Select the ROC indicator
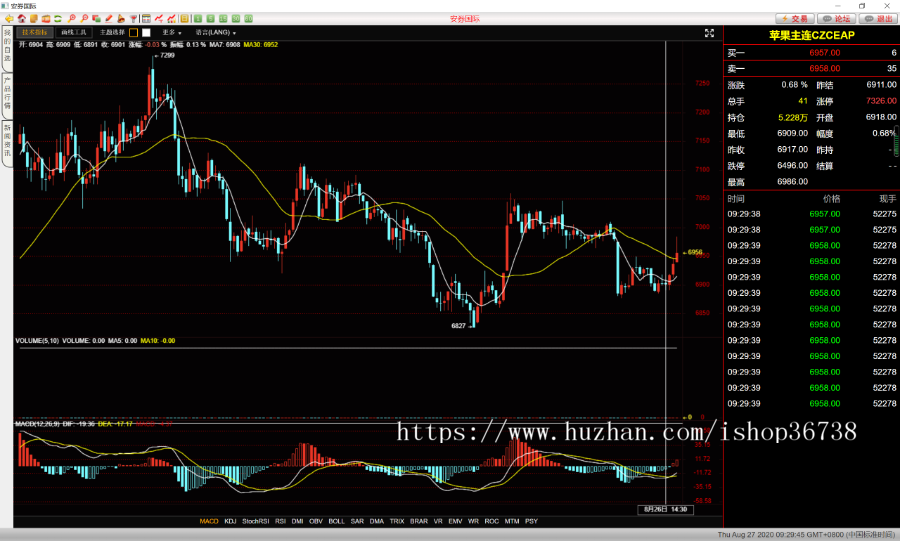The width and height of the screenshot is (900, 541). point(491,521)
